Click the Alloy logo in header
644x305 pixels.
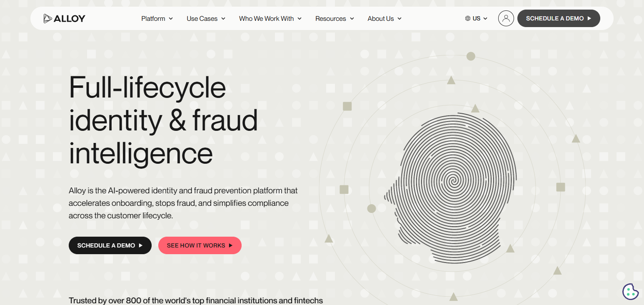click(64, 18)
